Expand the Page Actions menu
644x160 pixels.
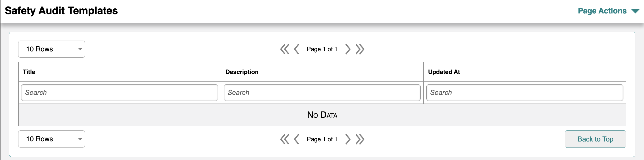(x=609, y=11)
